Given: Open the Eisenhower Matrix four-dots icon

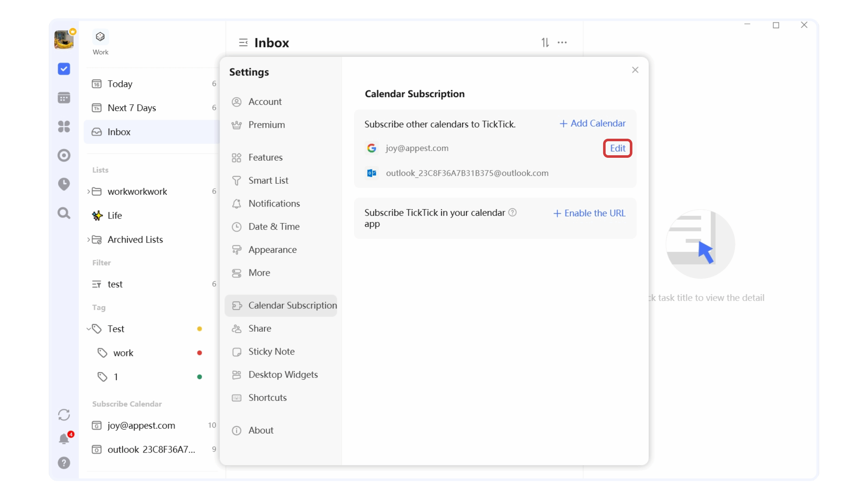Looking at the screenshot, I should point(64,126).
